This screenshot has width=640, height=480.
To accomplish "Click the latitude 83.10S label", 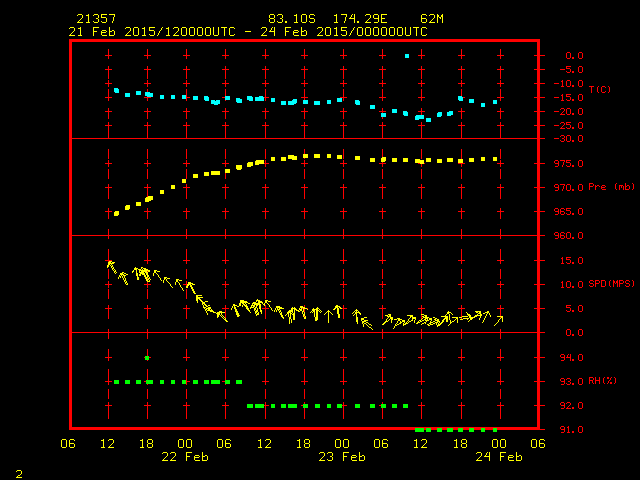I will 292,19.
